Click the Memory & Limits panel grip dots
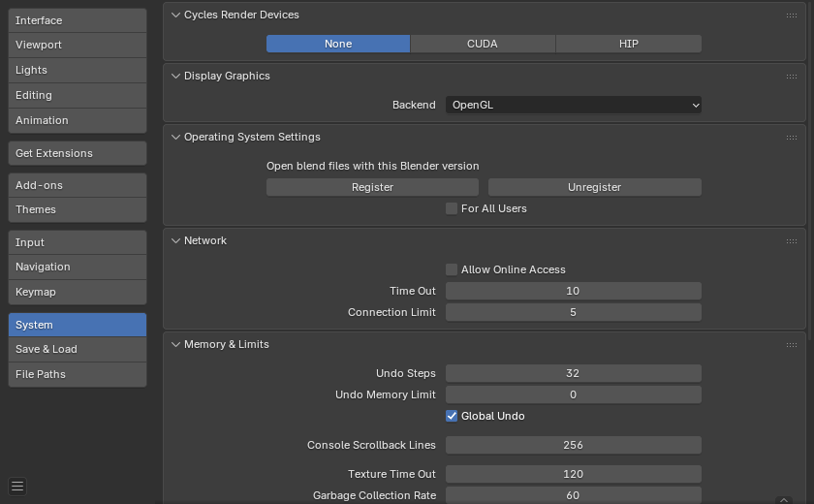Image resolution: width=814 pixels, height=504 pixels. (791, 345)
